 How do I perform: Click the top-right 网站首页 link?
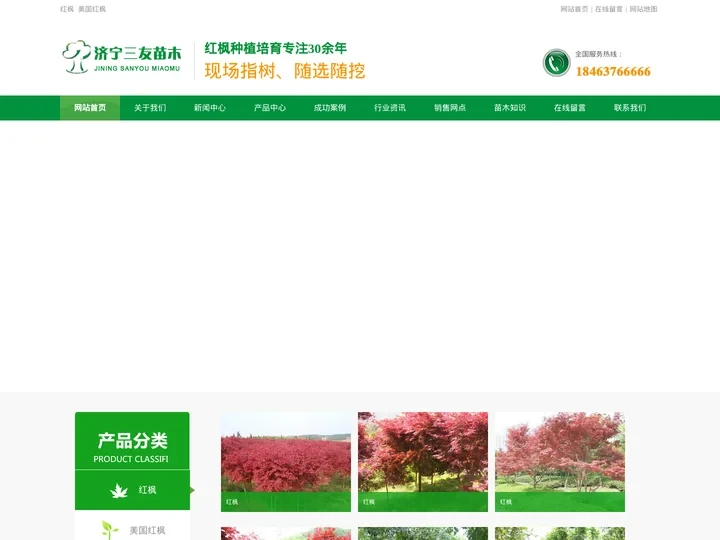coord(574,9)
